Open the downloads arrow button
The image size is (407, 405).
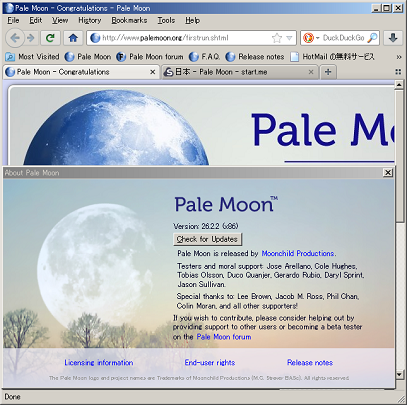pyautogui.click(x=393, y=38)
